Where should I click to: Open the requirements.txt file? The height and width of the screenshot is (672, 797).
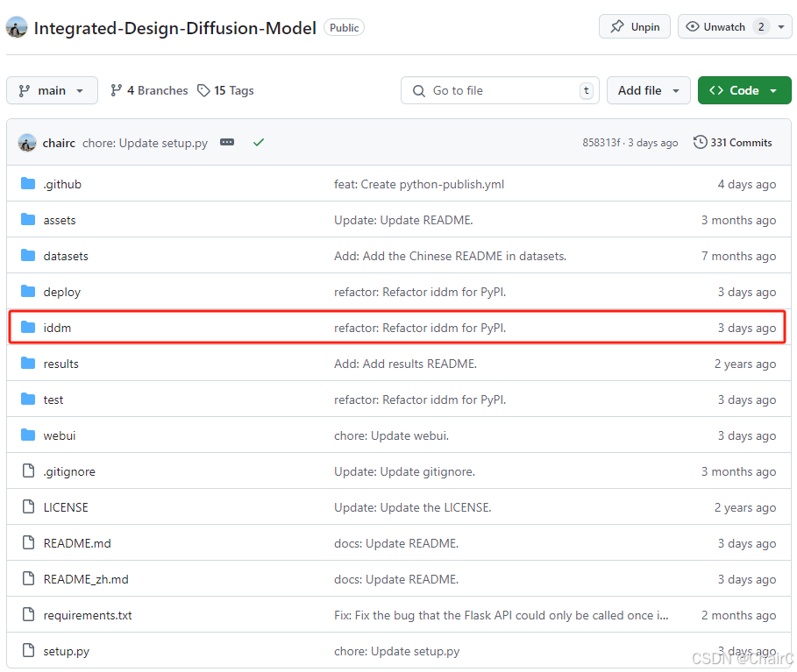click(88, 616)
